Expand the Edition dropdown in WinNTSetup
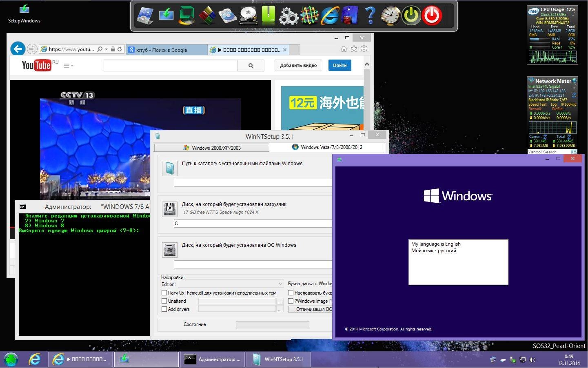 tap(280, 284)
